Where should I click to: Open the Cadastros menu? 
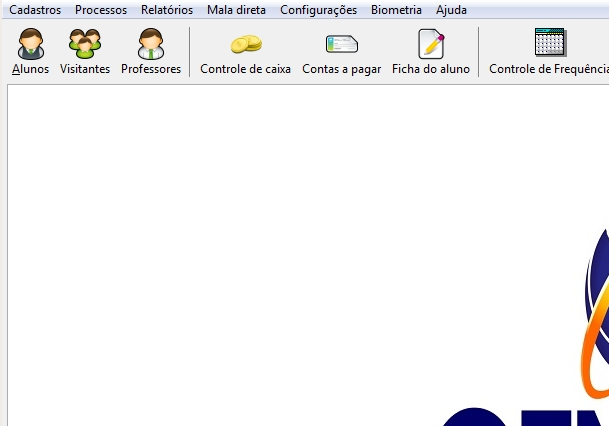(35, 10)
